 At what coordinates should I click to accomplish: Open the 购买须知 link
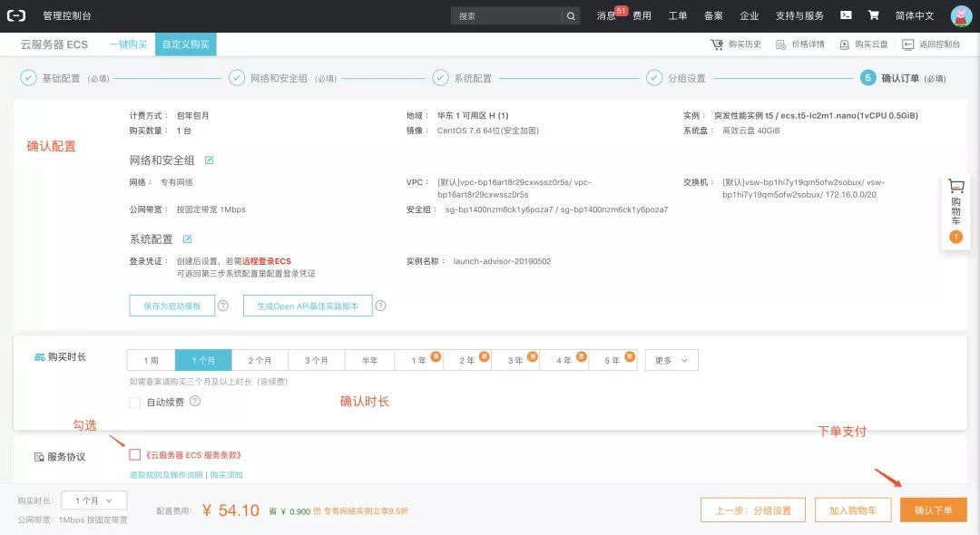click(x=226, y=475)
